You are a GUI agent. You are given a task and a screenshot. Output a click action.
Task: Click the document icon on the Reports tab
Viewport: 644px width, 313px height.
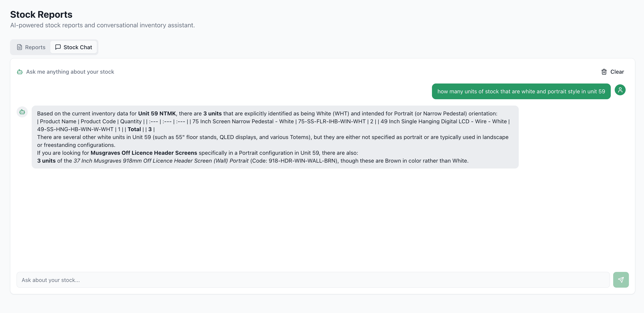[x=20, y=47]
